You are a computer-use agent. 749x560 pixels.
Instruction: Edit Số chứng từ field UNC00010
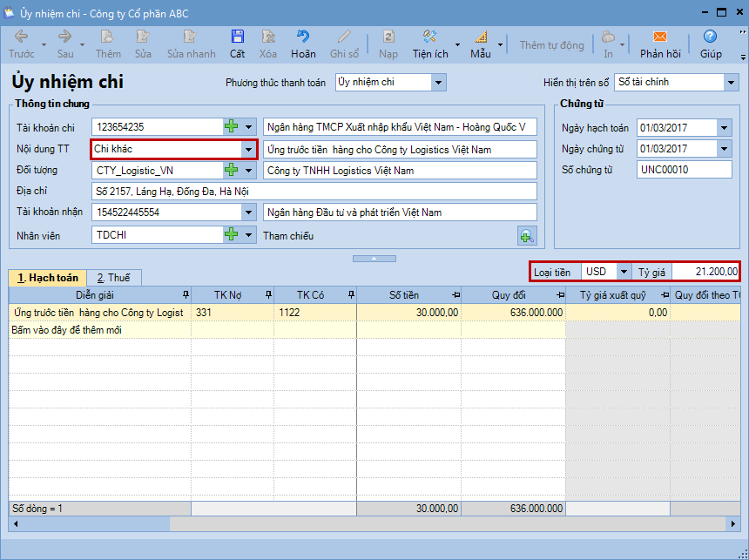pos(684,170)
